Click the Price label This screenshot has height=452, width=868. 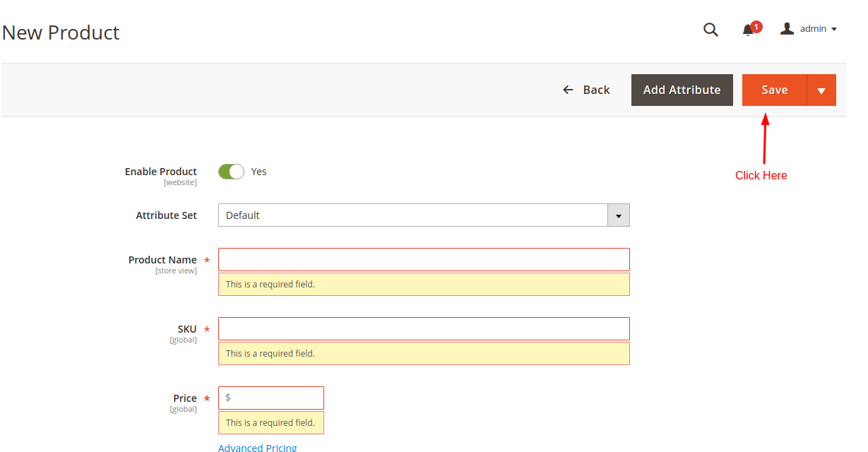point(185,398)
